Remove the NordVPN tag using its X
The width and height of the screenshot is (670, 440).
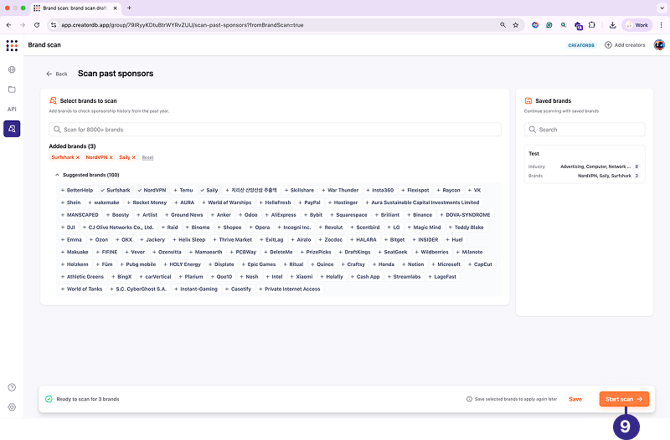point(111,157)
